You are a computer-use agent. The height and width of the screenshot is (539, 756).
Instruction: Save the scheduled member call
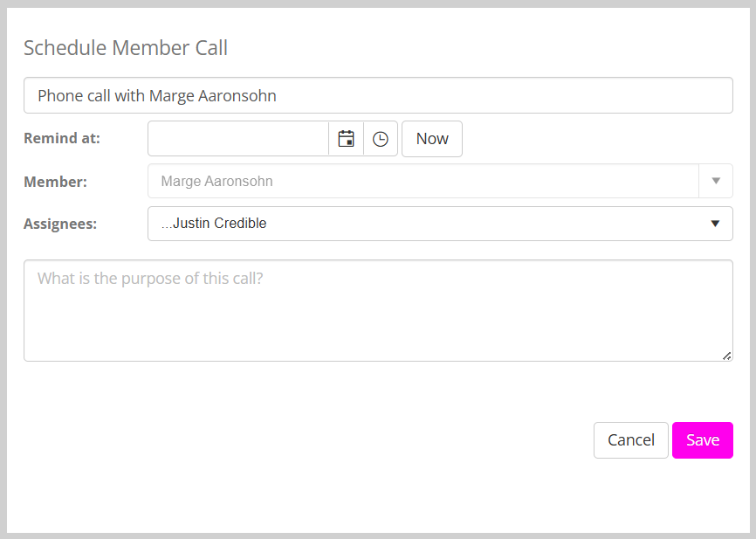(x=702, y=440)
